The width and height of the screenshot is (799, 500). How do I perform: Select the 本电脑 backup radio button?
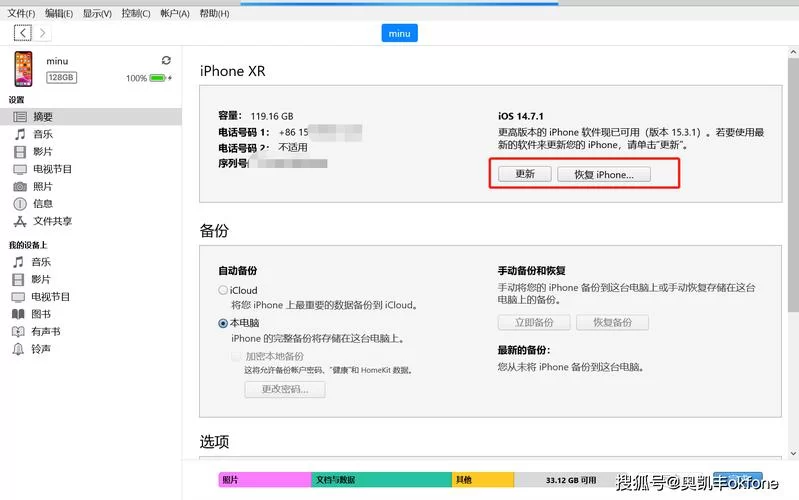point(223,323)
